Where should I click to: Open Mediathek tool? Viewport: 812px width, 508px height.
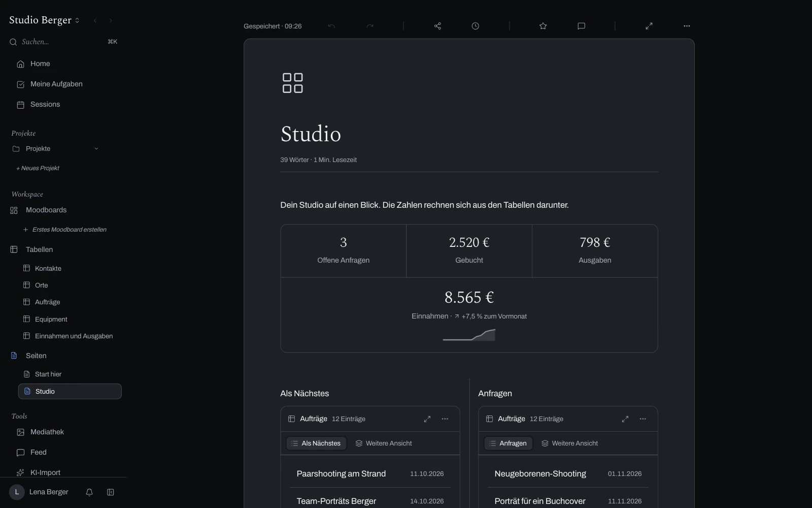click(47, 432)
